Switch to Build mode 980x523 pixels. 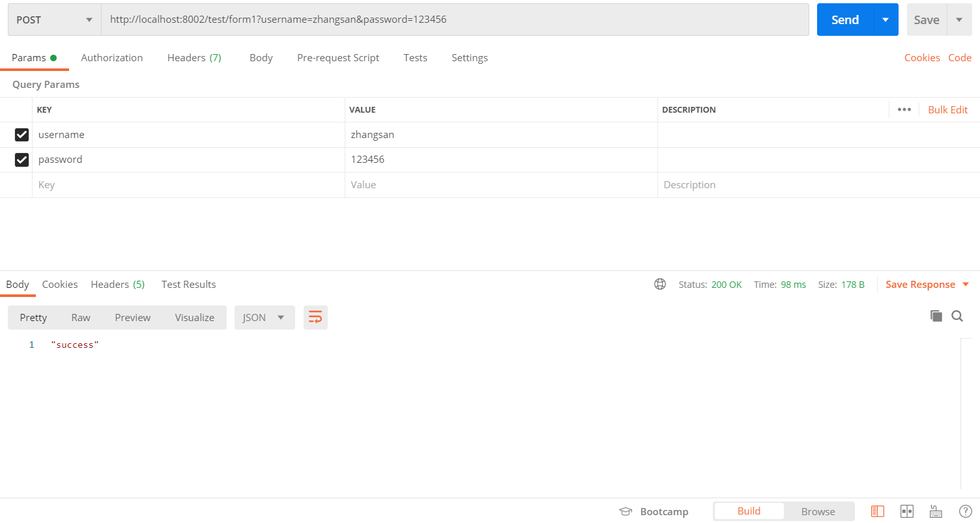coord(749,511)
